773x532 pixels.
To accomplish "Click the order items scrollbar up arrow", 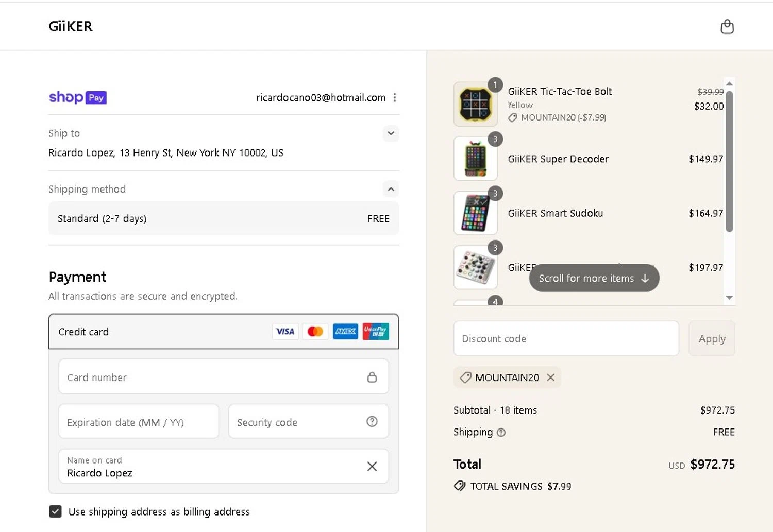I will coord(729,83).
